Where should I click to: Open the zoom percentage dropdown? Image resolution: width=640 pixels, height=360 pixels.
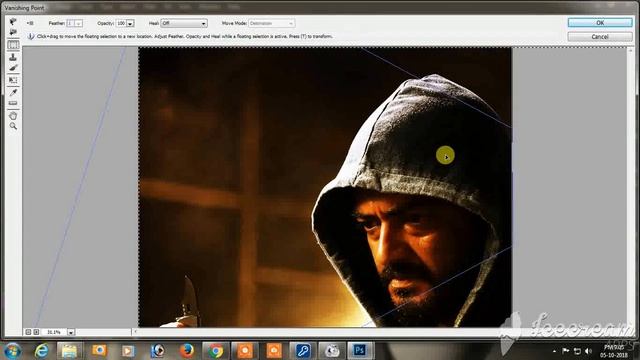(x=71, y=332)
